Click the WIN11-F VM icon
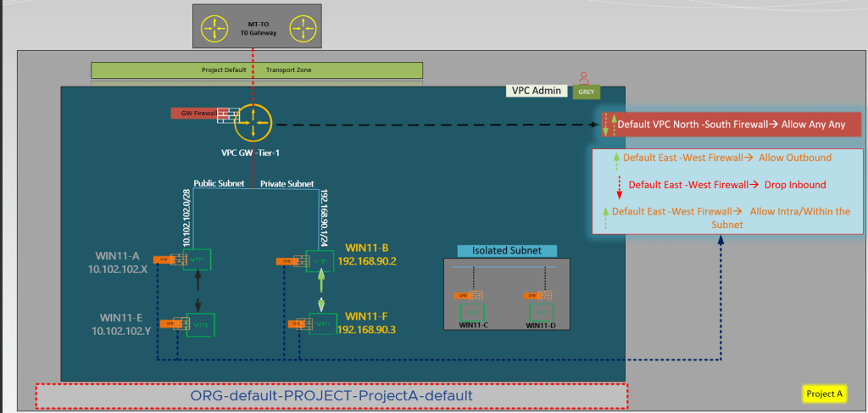 [x=321, y=323]
